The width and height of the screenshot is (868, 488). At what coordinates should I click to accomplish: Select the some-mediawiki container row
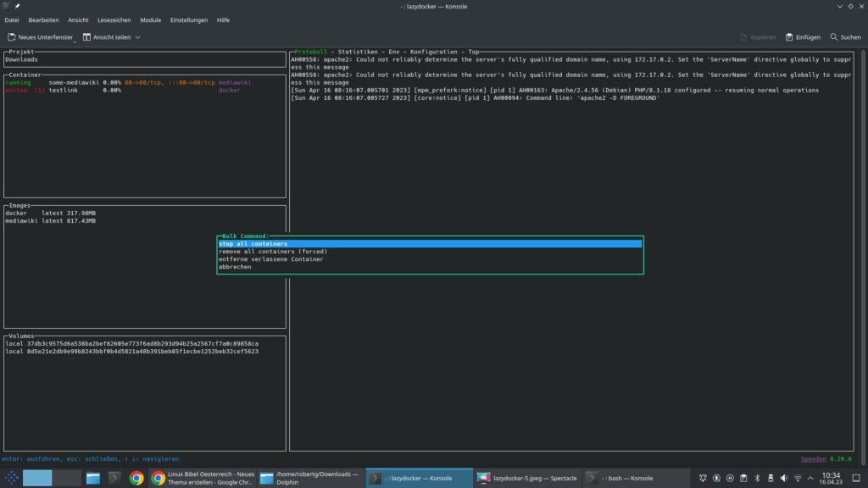[x=145, y=82]
